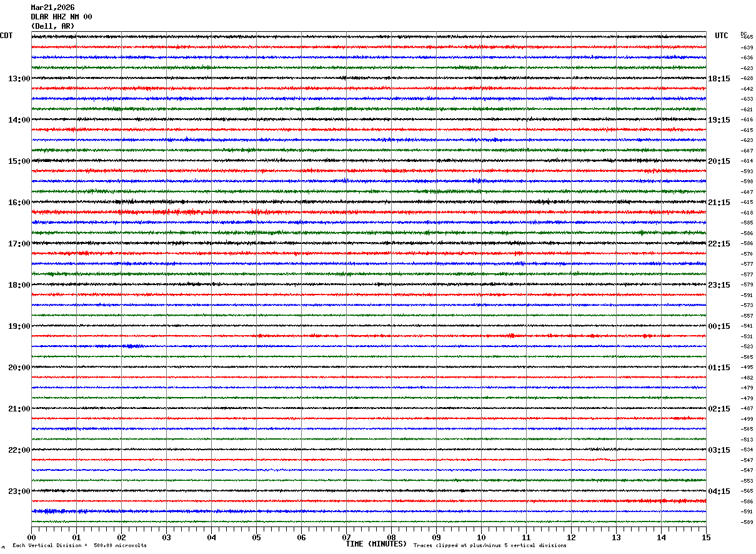Select the 18:00 CDT time label
The height and width of the screenshot is (554, 756).
19,285
